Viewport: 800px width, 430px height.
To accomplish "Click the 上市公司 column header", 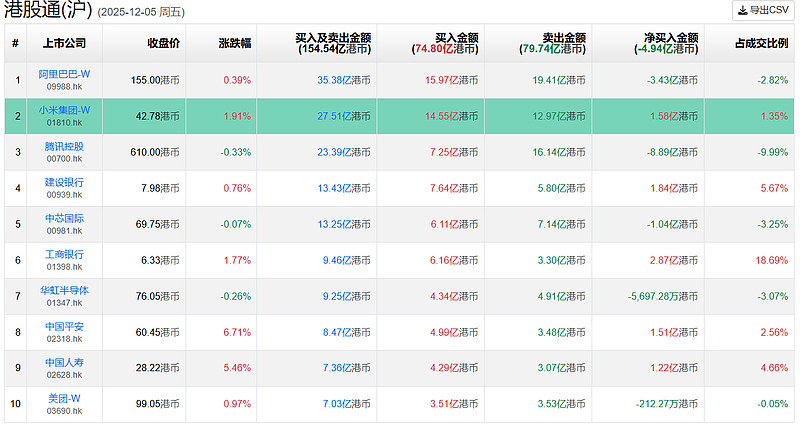I will 64,43.
